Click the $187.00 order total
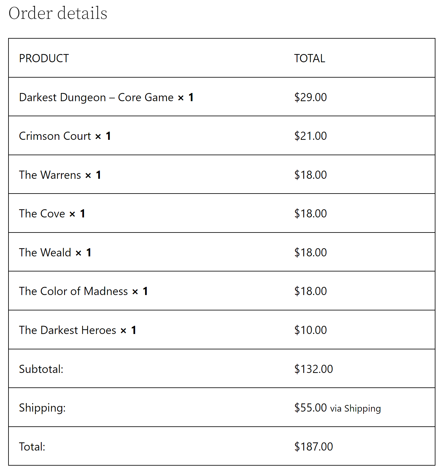The width and height of the screenshot is (448, 476). 314,447
